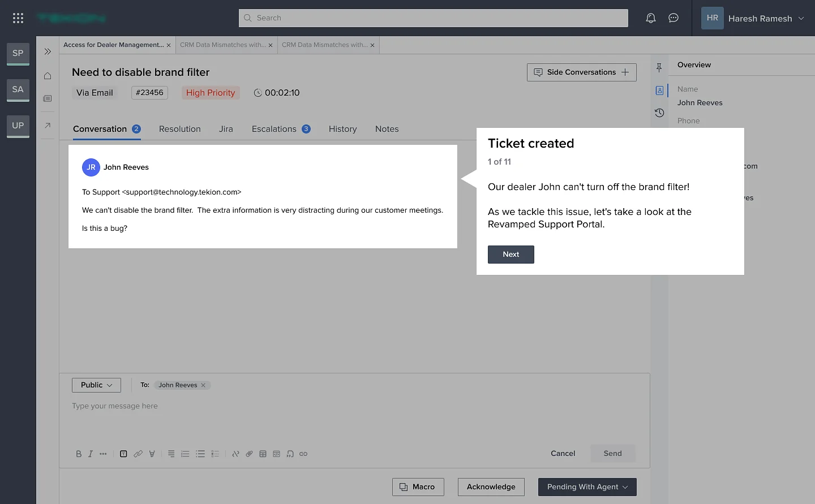Open the ticket list icon in sidebar
The width and height of the screenshot is (815, 504).
pos(48,98)
